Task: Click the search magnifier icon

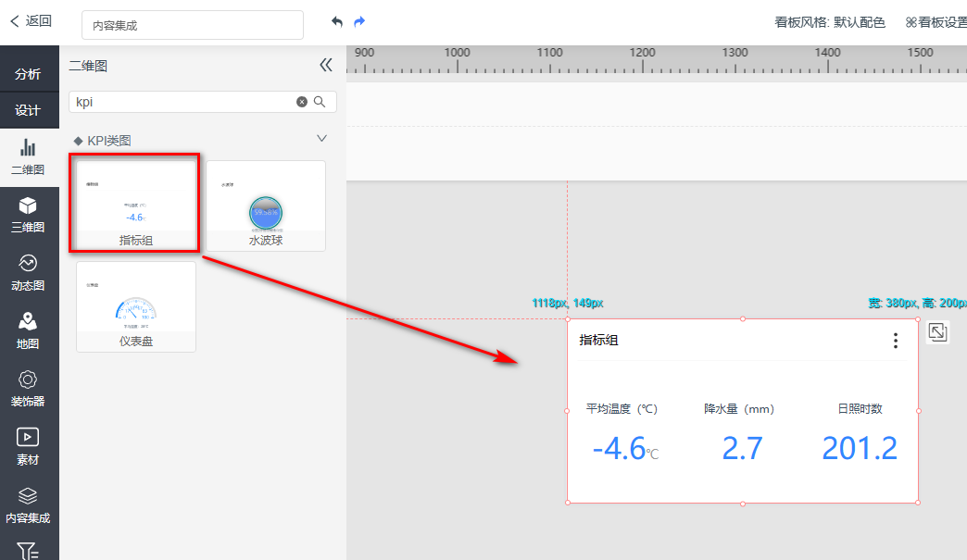Action: pos(320,102)
